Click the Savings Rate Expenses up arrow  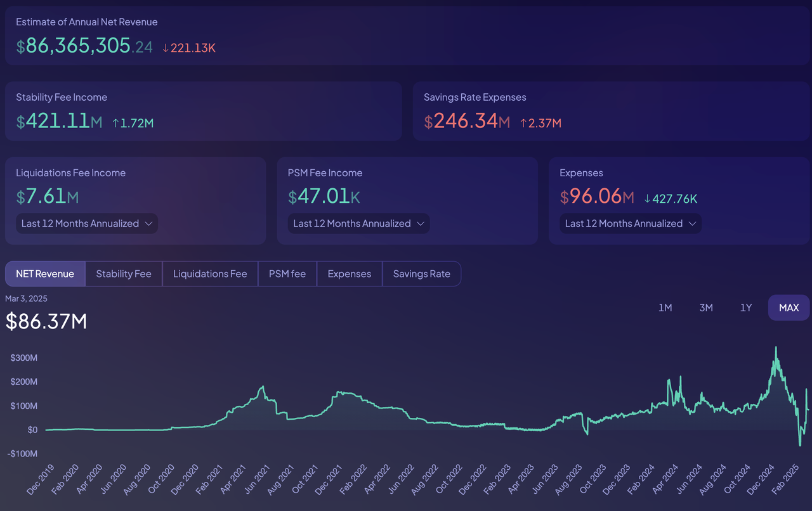524,123
